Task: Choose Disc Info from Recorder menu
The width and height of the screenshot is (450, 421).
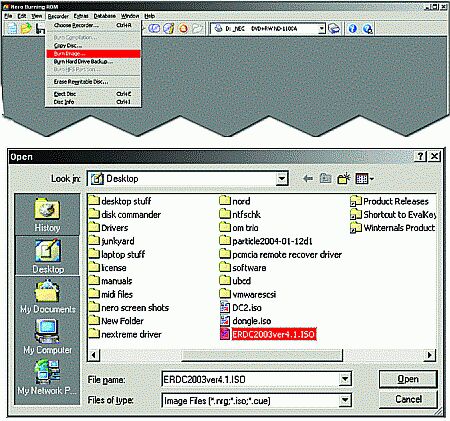Action: pos(93,102)
